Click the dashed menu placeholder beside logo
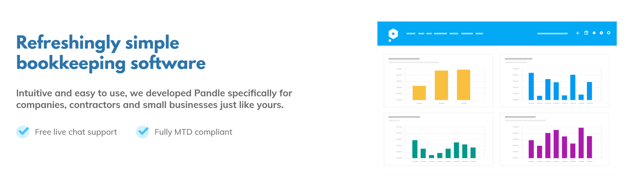Screen dimensions: 644x187 pos(445,33)
